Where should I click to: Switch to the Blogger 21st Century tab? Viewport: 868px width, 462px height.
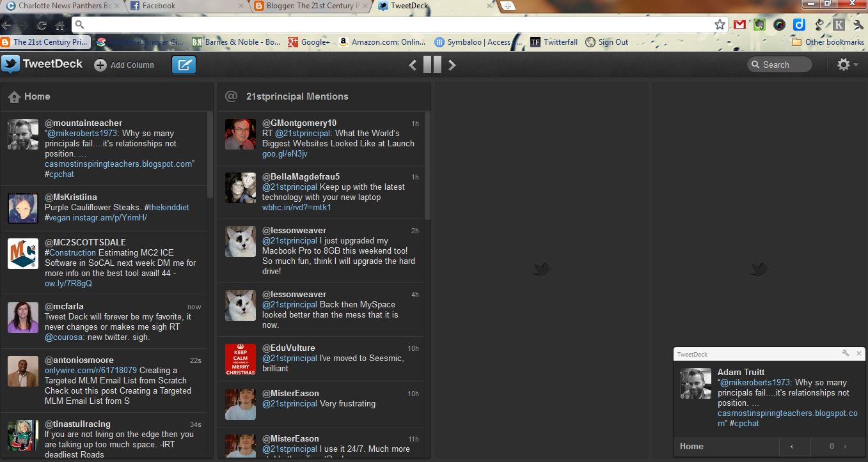click(310, 6)
